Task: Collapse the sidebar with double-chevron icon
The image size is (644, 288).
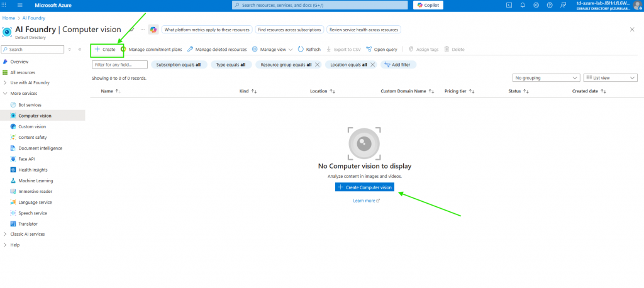Action: pyautogui.click(x=79, y=49)
